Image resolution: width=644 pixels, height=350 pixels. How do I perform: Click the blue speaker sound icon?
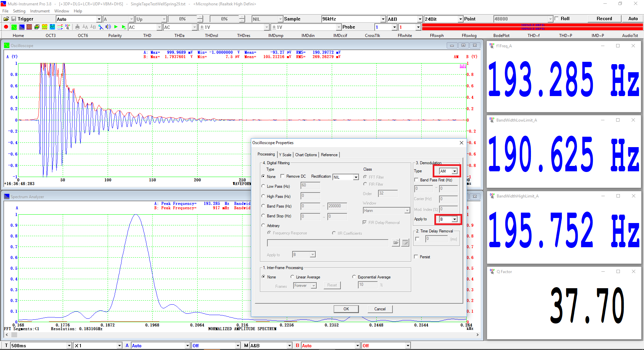click(108, 27)
